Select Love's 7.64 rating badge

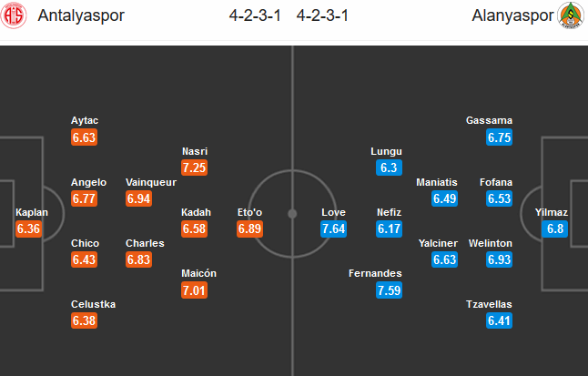333,229
